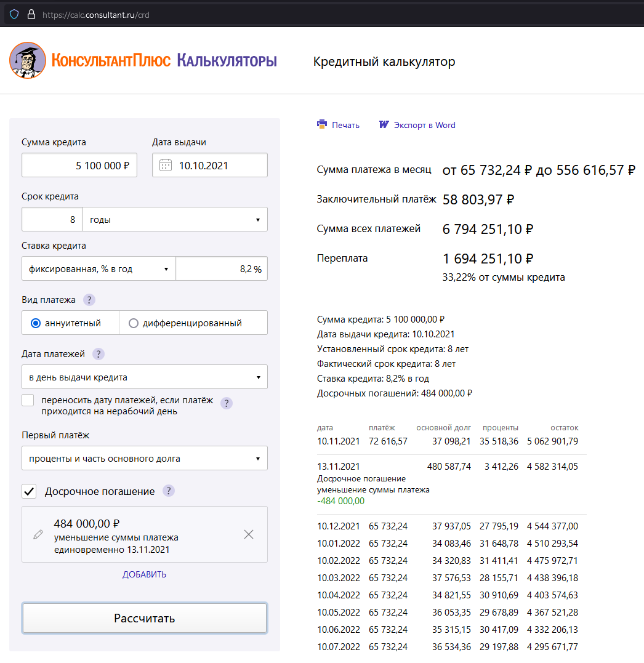Click the остаток column header

pyautogui.click(x=564, y=428)
